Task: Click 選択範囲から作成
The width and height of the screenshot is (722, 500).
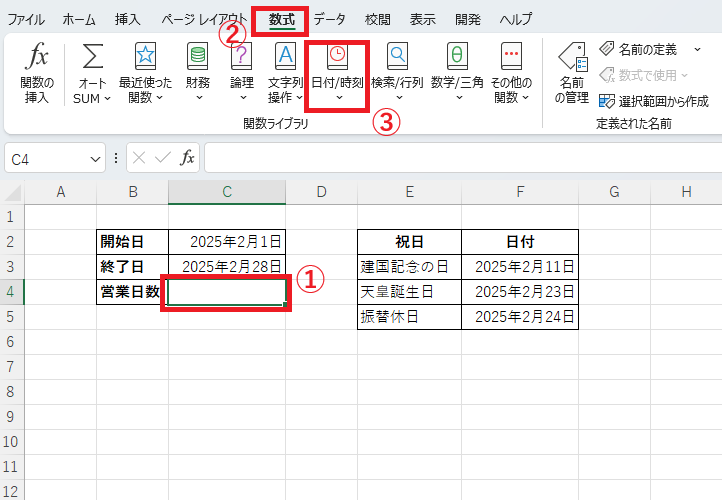Action: (x=653, y=101)
